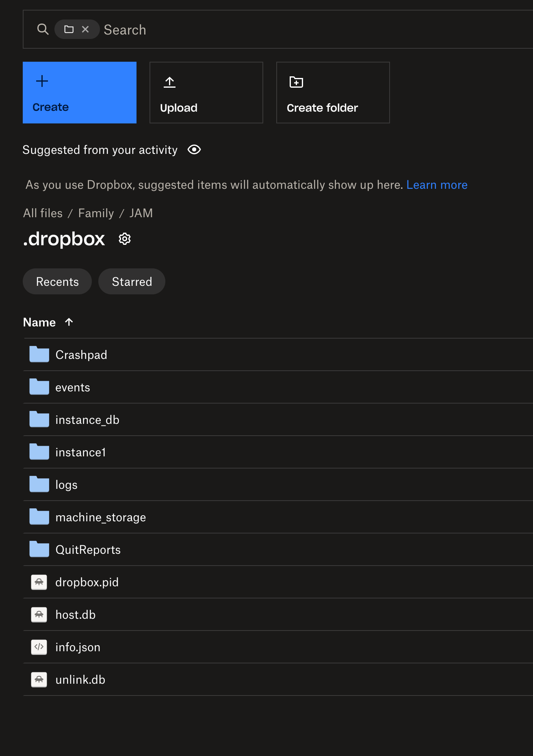Click the QuitReports folder icon

pyautogui.click(x=39, y=549)
